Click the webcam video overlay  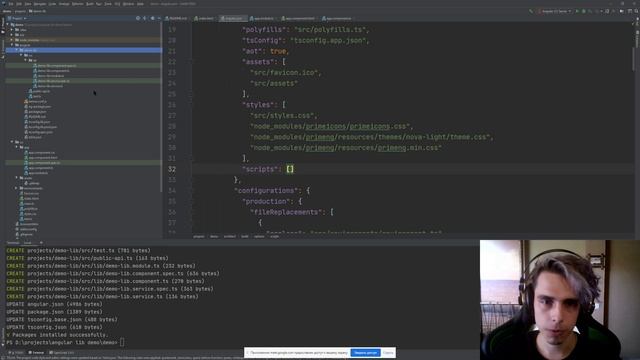[560, 300]
